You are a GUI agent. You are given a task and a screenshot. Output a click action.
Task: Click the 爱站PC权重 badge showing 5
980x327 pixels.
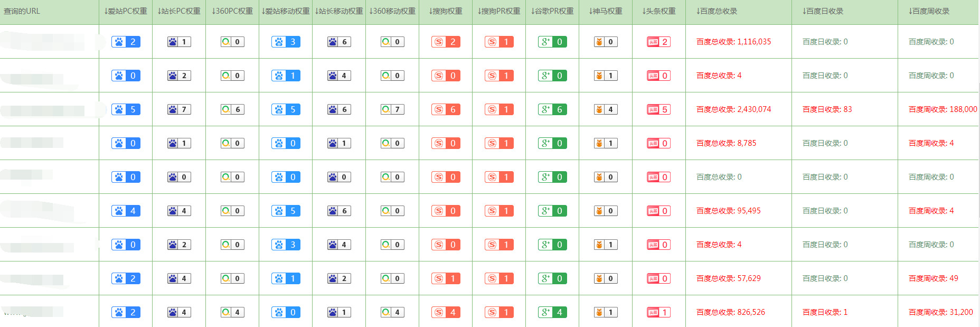126,109
